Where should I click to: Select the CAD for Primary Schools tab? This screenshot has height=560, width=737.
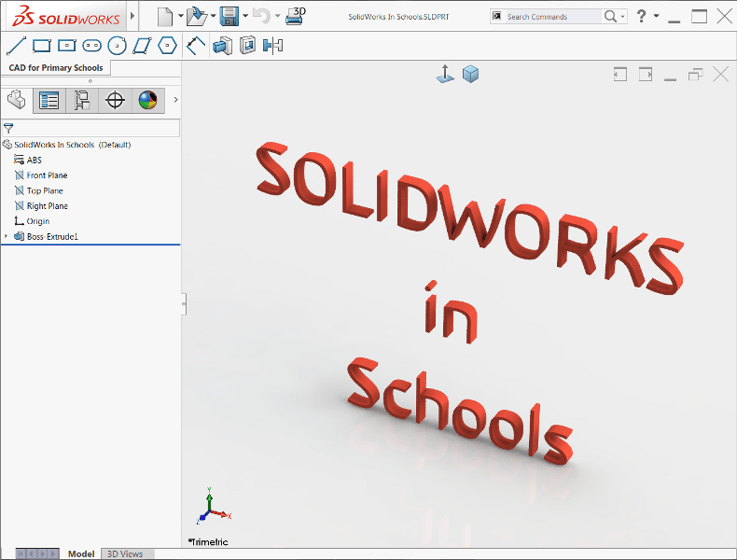click(56, 68)
